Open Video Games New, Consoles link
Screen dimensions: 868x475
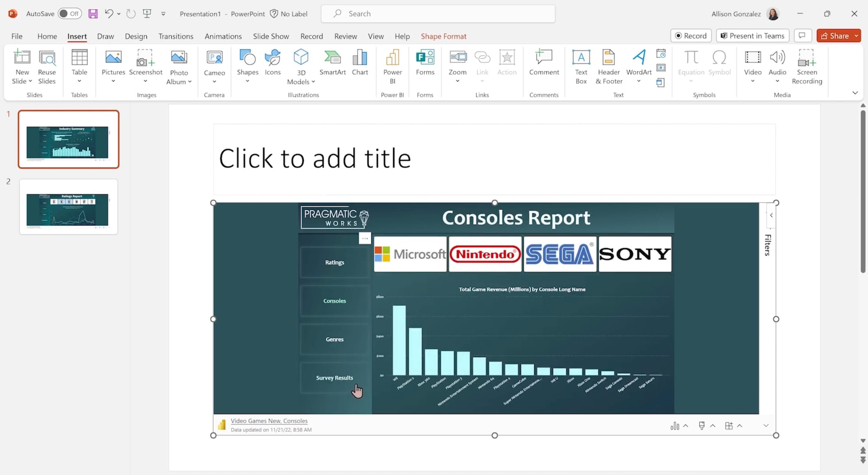pyautogui.click(x=269, y=421)
